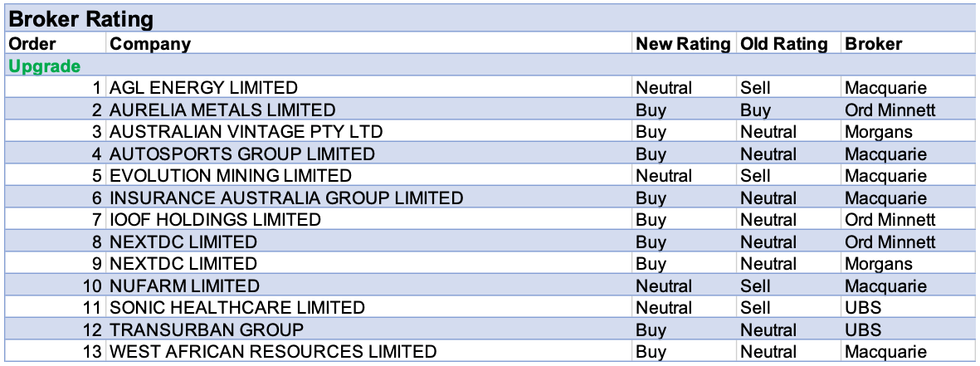980x366 pixels.
Task: Click the Broker Rating title cell
Action: (81, 20)
